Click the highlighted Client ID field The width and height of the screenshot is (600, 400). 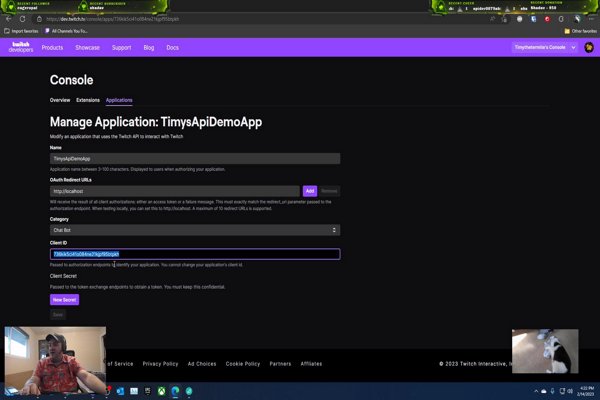(195, 254)
